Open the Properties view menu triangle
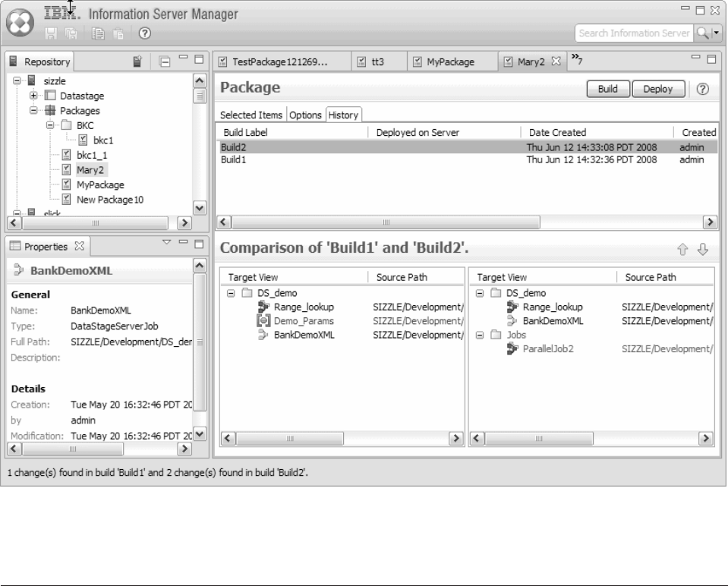This screenshot has width=728, height=586. pos(167,242)
